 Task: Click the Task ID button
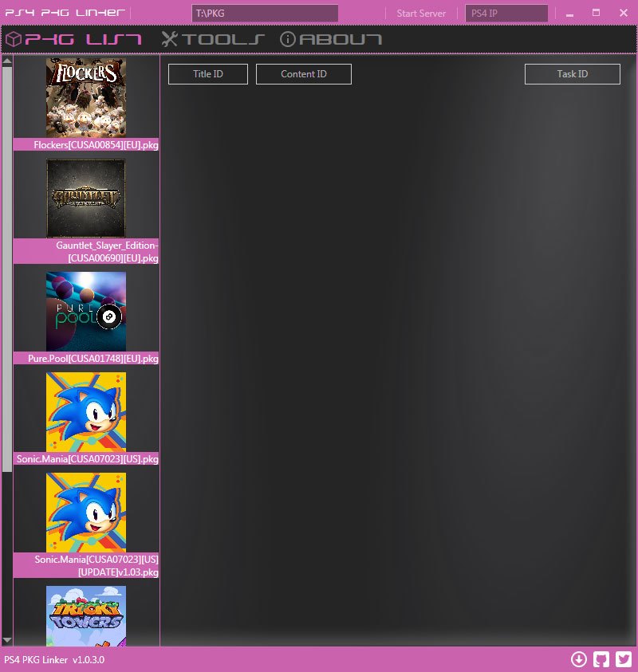[573, 74]
